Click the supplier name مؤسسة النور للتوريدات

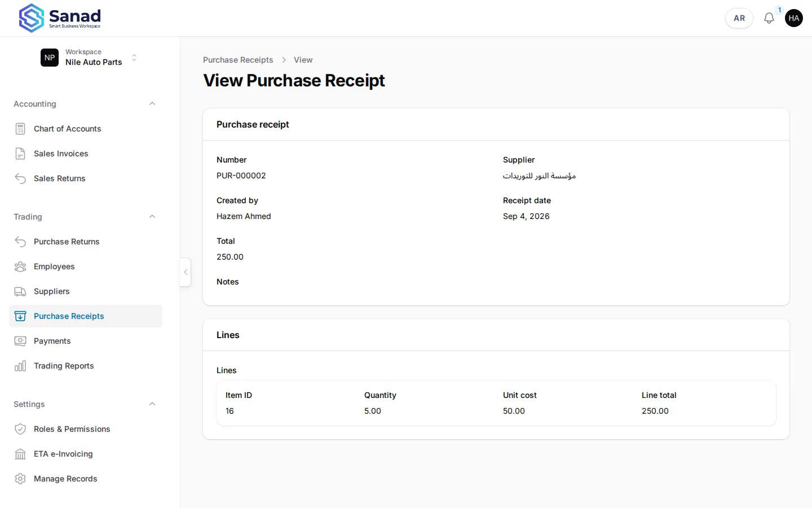539,176
